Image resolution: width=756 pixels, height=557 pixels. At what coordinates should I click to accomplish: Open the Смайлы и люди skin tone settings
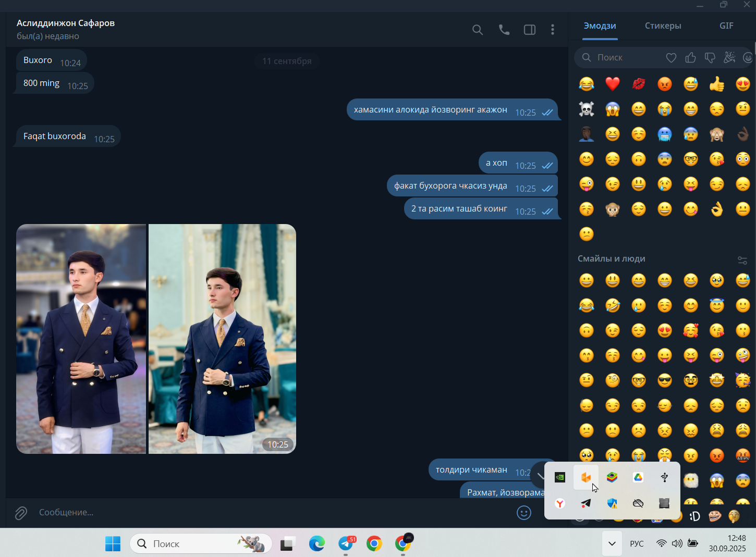tap(742, 260)
